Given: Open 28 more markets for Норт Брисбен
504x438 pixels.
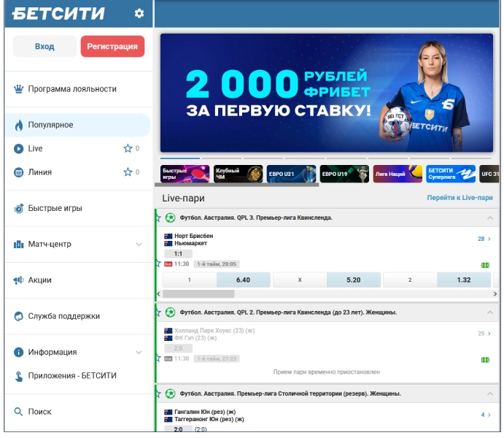Looking at the screenshot, I should [x=484, y=239].
